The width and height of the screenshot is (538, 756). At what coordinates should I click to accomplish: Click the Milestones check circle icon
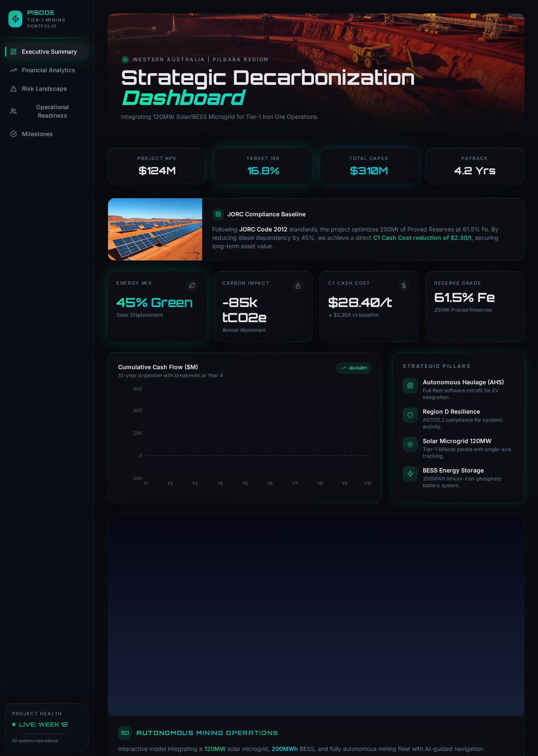[x=13, y=134]
